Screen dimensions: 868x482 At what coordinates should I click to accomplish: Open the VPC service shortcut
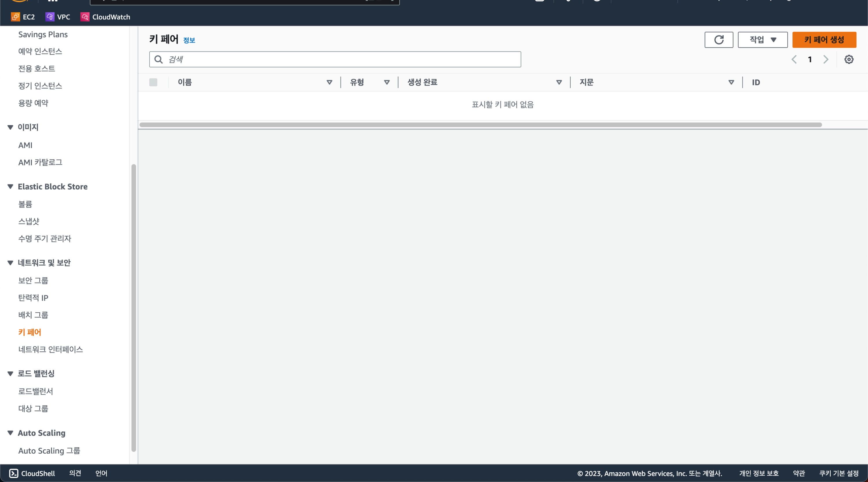point(50,17)
